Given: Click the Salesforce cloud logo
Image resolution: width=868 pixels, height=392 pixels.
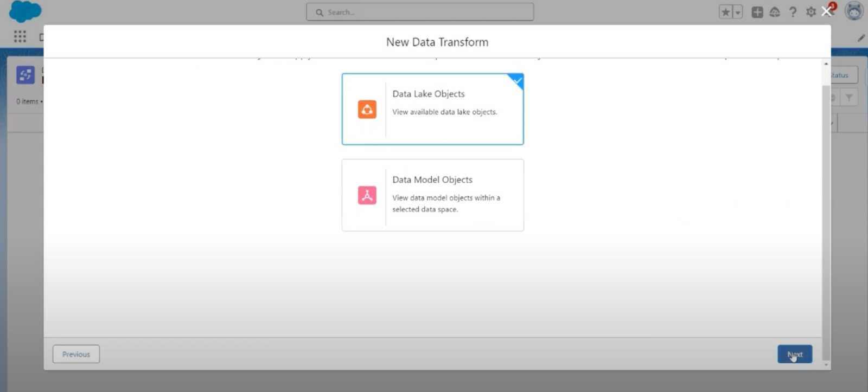Looking at the screenshot, I should [25, 11].
